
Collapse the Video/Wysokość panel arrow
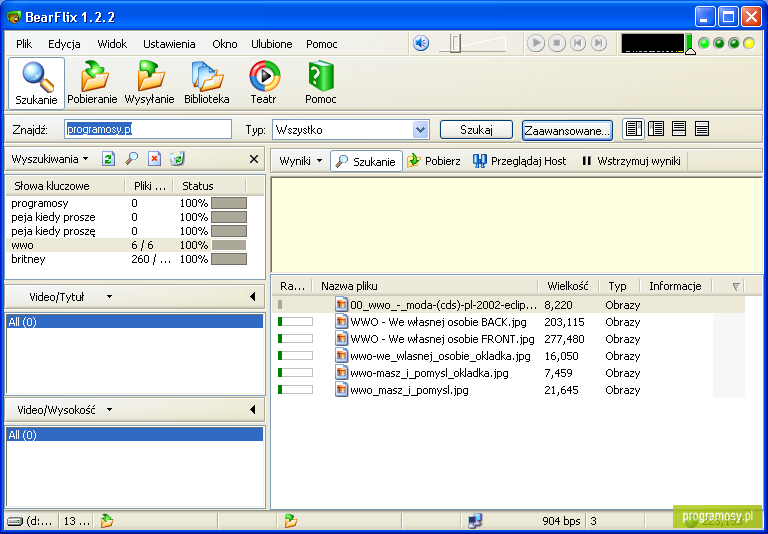252,410
